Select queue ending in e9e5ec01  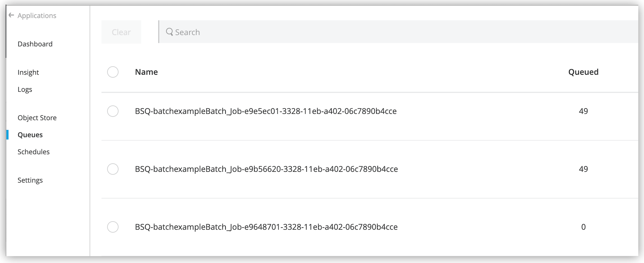pyautogui.click(x=113, y=111)
